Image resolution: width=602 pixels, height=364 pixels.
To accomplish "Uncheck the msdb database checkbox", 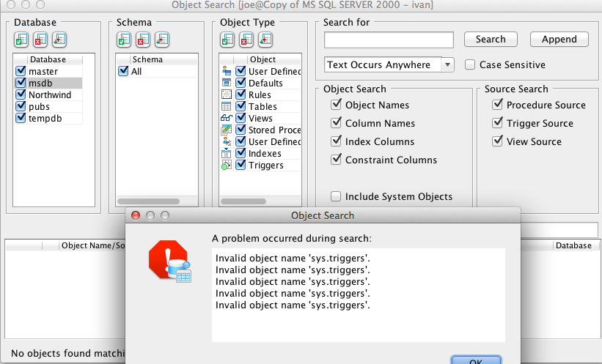I will coord(21,83).
